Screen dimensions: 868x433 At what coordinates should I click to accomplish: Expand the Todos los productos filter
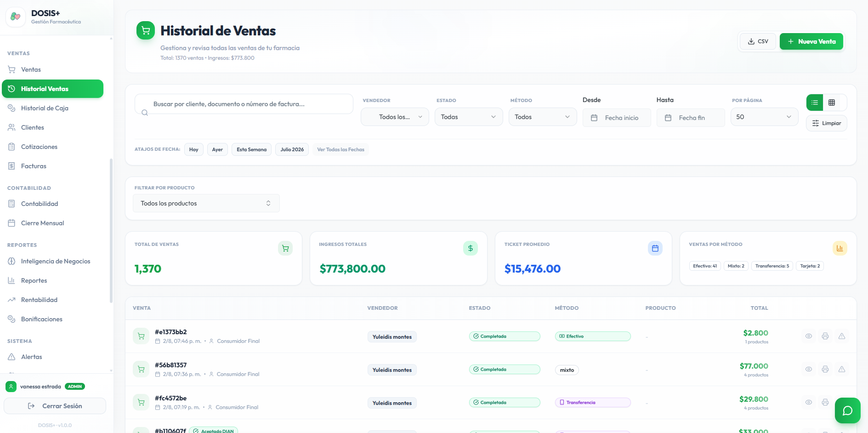pyautogui.click(x=206, y=203)
